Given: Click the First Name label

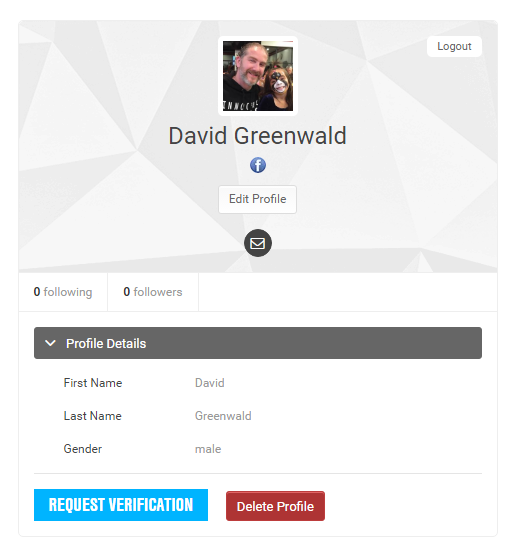Looking at the screenshot, I should 93,383.
